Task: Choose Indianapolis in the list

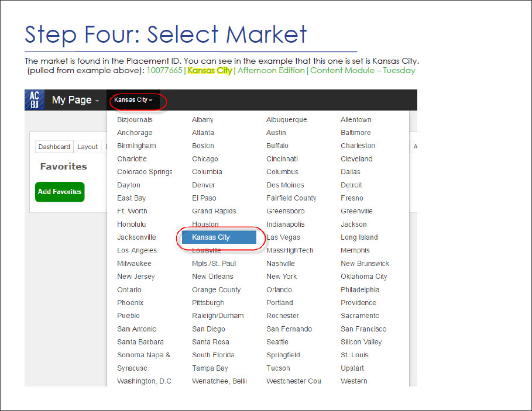Action: tap(286, 225)
